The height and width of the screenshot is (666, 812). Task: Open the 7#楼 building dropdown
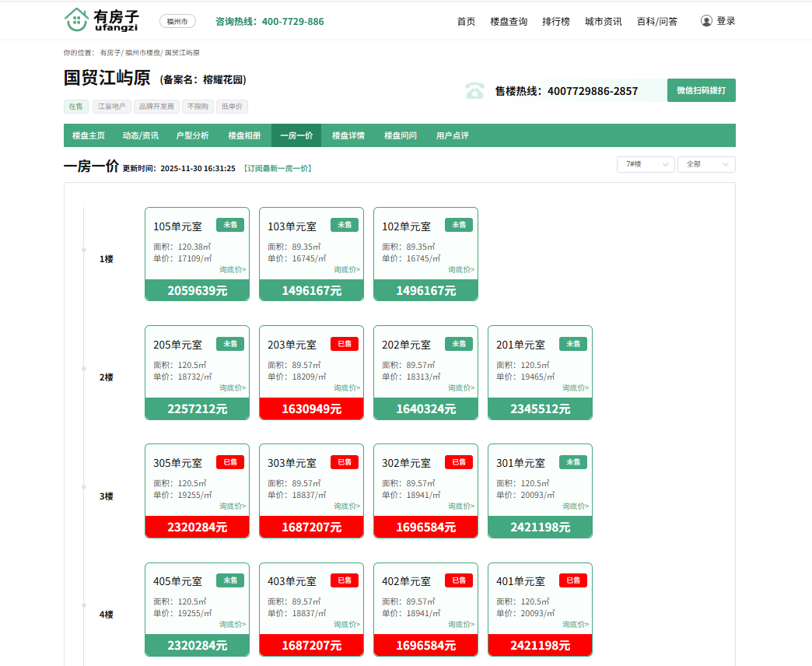[x=645, y=164]
